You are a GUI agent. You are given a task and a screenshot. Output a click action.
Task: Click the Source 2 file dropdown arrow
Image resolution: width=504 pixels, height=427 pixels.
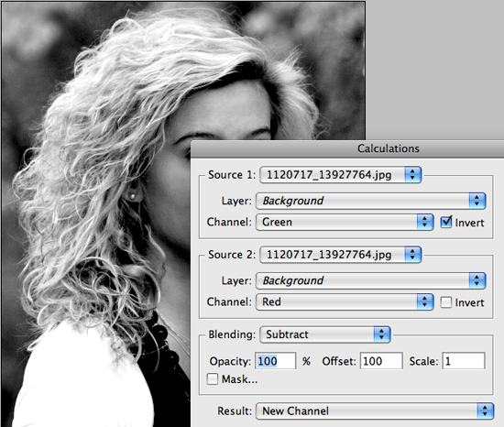click(x=412, y=255)
